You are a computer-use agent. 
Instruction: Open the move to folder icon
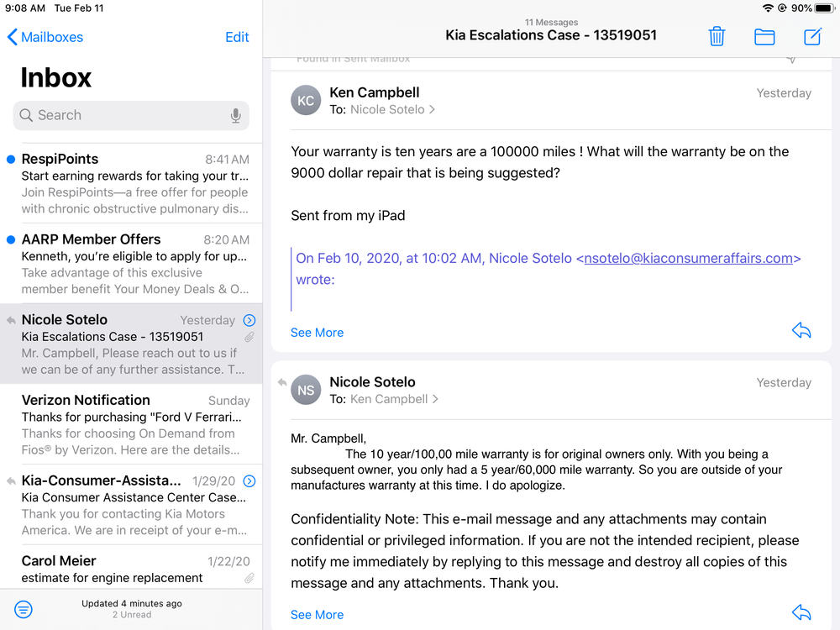click(764, 36)
